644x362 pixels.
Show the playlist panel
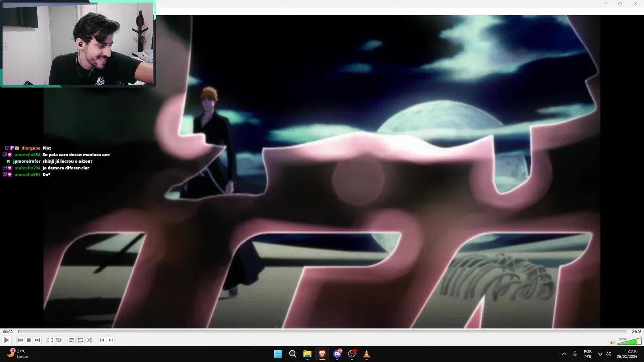coord(71,340)
